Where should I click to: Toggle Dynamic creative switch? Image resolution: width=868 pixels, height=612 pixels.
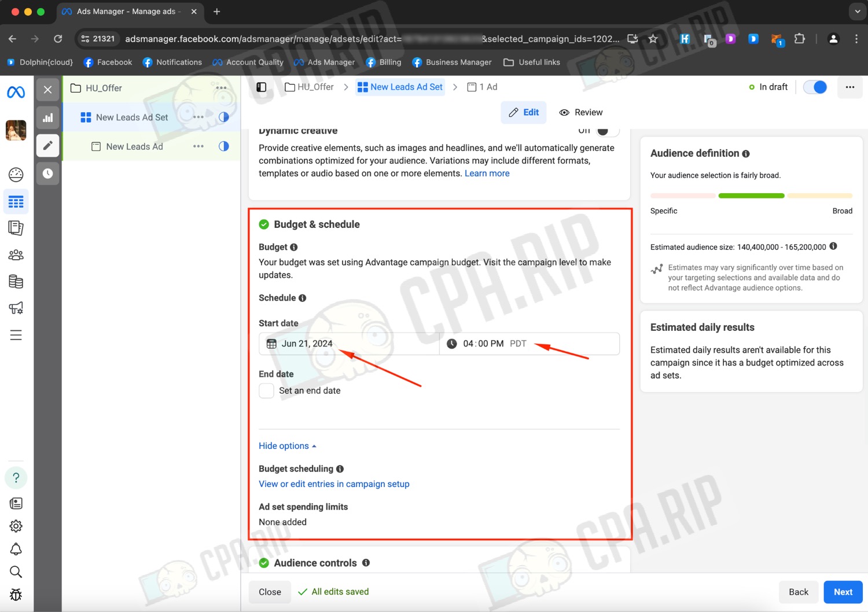point(607,132)
